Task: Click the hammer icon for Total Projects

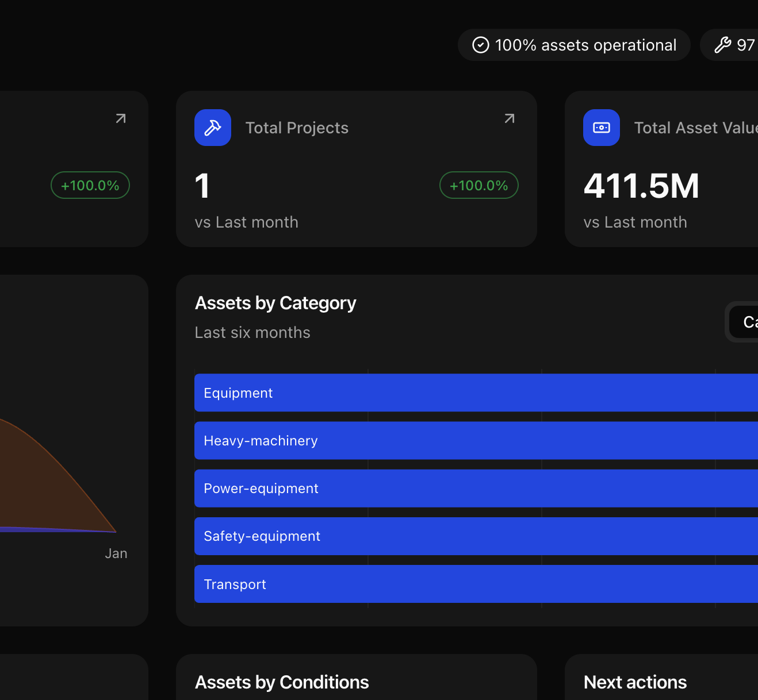Action: point(213,128)
